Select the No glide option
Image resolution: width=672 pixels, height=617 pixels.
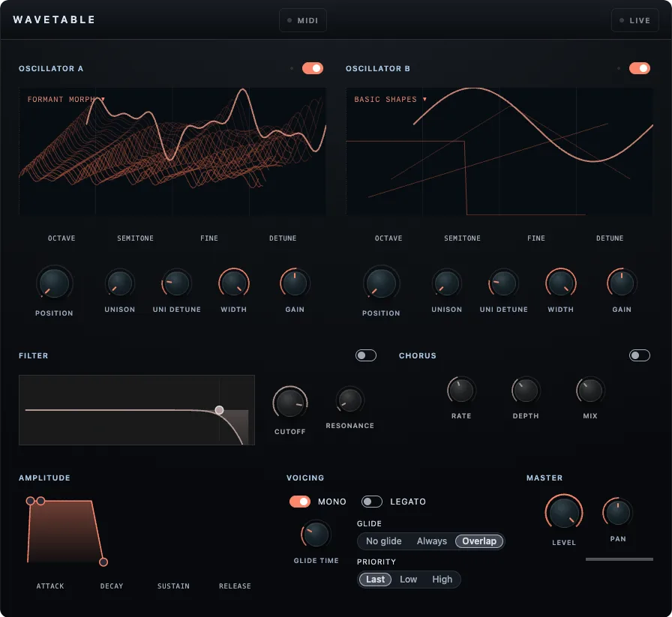[x=383, y=541]
